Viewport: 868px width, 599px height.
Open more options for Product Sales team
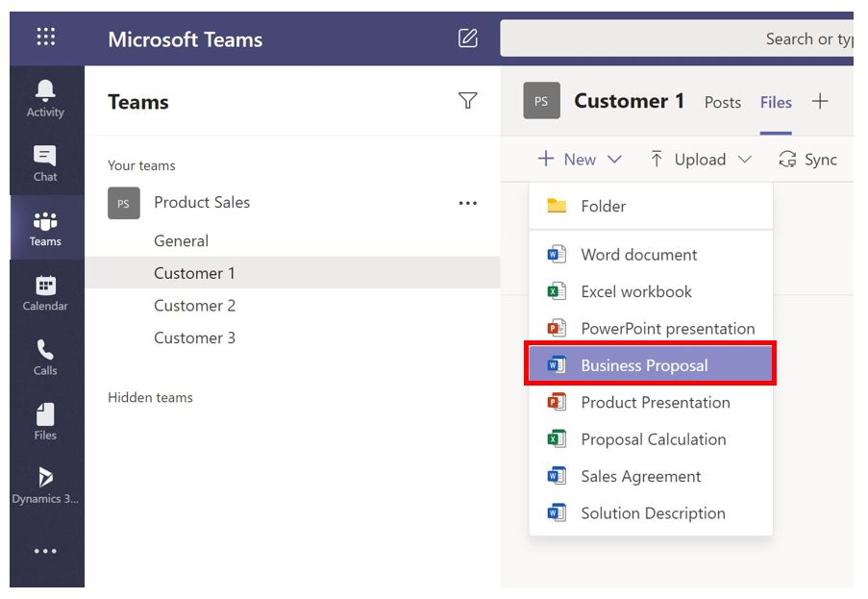tap(468, 203)
